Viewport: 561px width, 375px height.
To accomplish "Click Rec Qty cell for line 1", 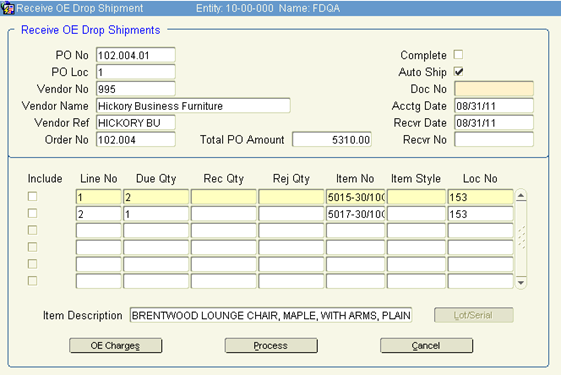I will (x=224, y=197).
